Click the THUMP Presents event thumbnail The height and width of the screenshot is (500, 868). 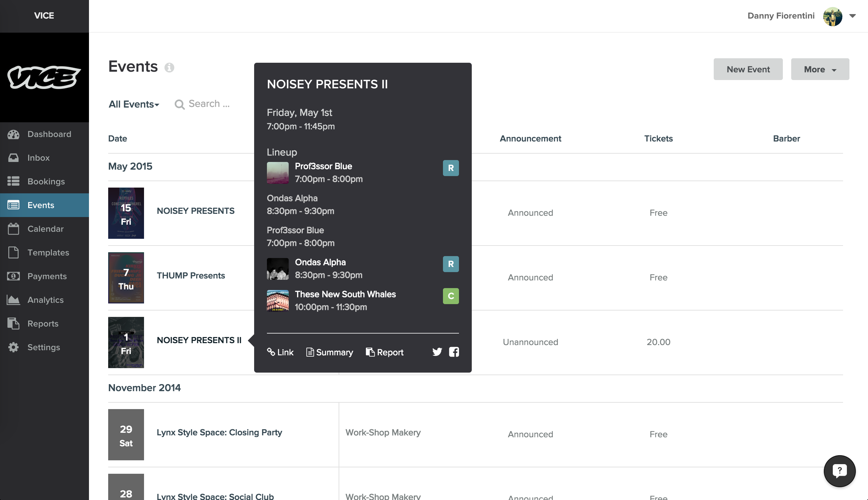(x=126, y=278)
